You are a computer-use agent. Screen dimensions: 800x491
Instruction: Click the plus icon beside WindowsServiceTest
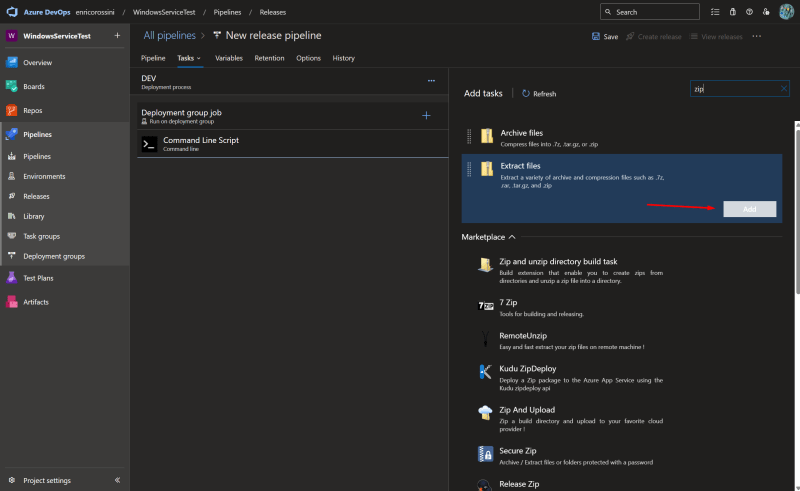pyautogui.click(x=117, y=35)
